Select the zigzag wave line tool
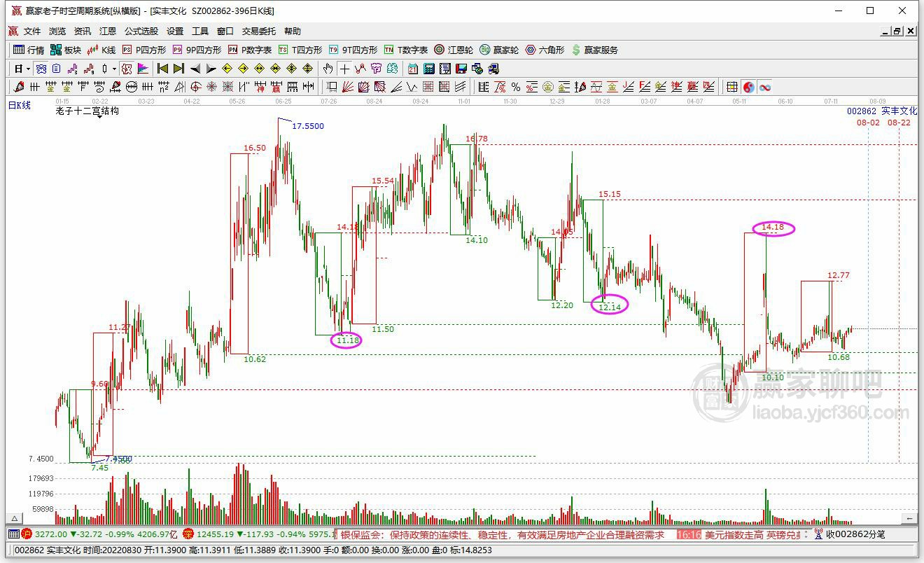This screenshot has width=924, height=563. pos(412,87)
